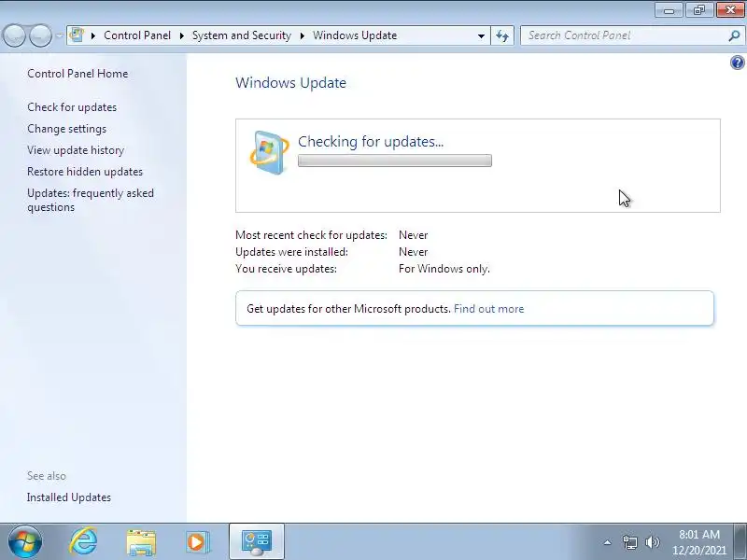Click Find out more link

488,309
